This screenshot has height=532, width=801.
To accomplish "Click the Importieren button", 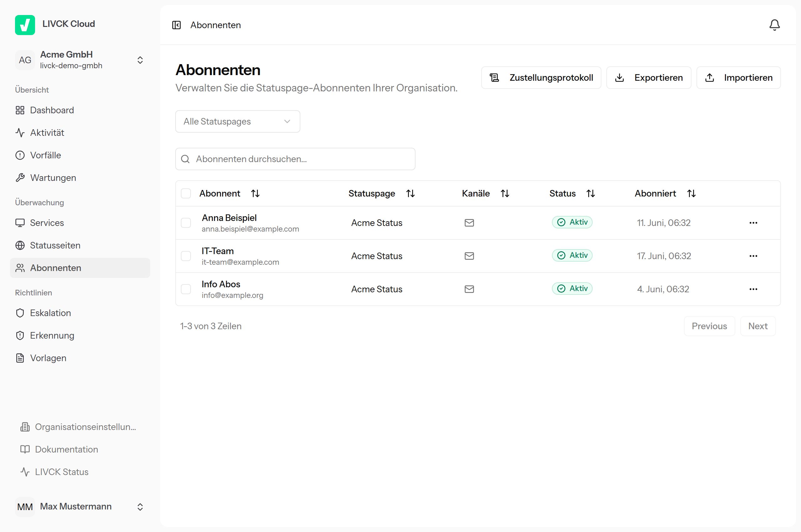I will [x=738, y=78].
